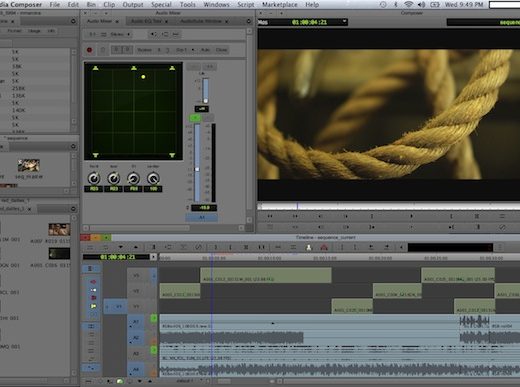
Task: Switch to the AudioSuite Window tab
Action: point(201,21)
